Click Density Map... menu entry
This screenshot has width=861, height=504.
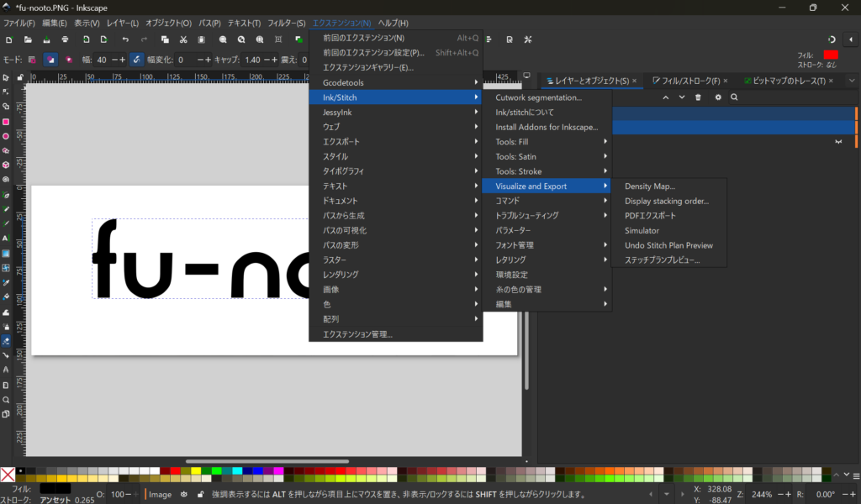click(649, 186)
